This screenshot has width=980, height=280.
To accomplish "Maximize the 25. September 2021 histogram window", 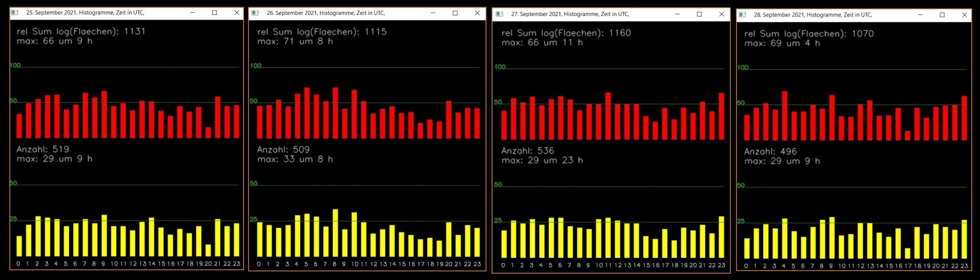I will (215, 12).
